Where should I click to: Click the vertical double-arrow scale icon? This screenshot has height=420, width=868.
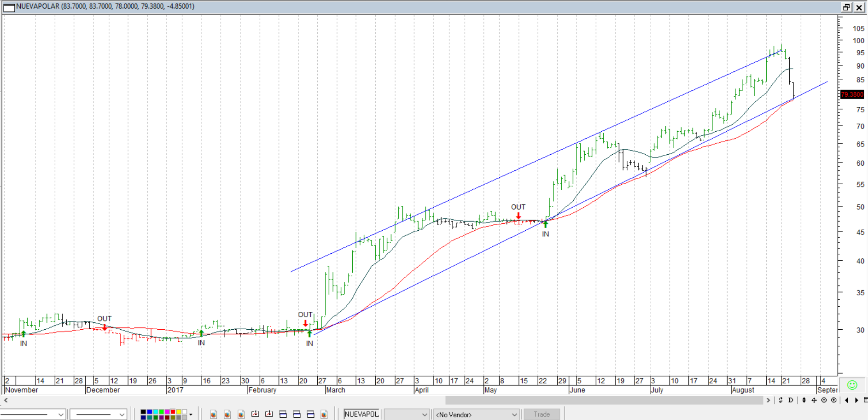click(804, 400)
